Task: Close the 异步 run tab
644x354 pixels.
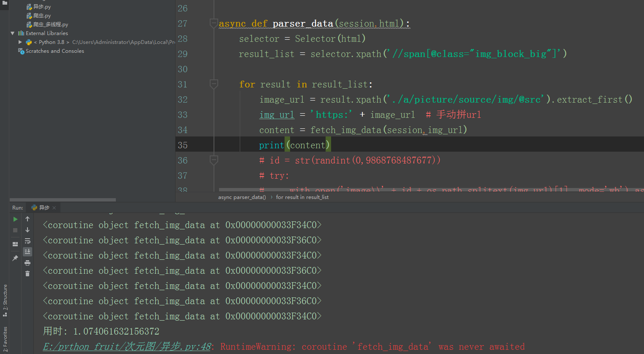Action: [54, 208]
